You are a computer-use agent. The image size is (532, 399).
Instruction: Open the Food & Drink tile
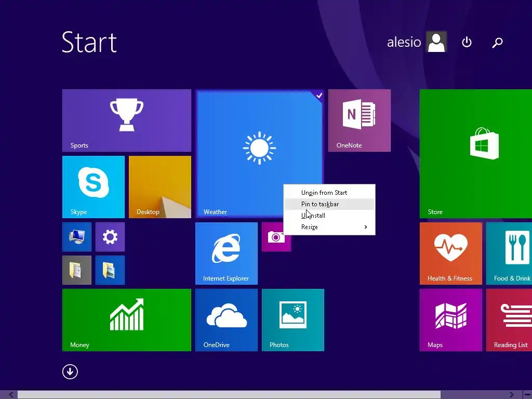click(x=509, y=254)
